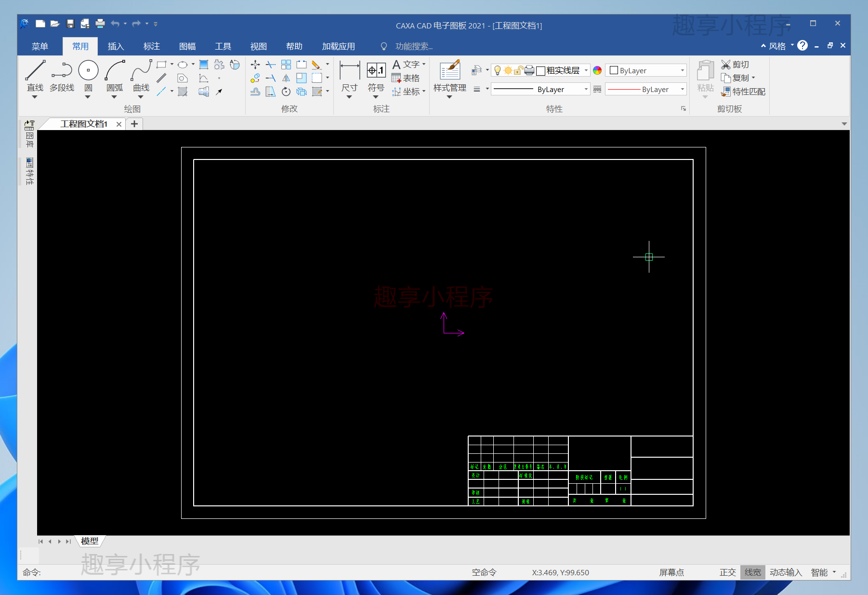Click the 粗实线层 layer color square

click(540, 71)
